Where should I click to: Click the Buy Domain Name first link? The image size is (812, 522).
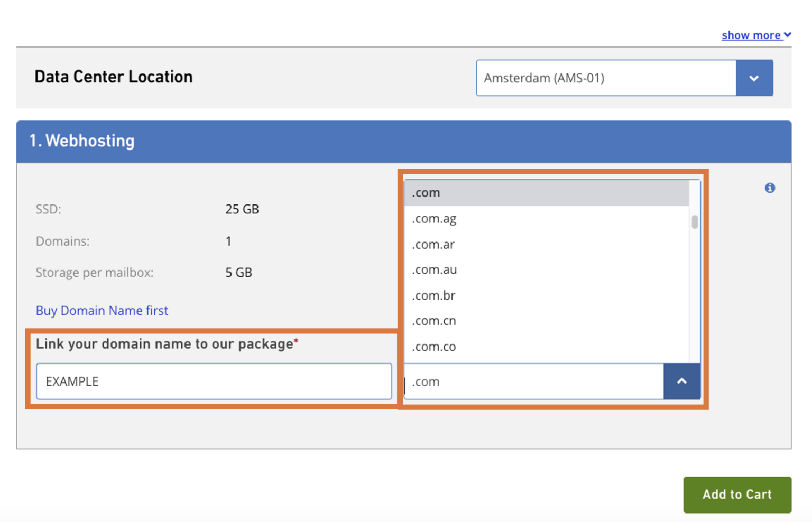pos(102,310)
